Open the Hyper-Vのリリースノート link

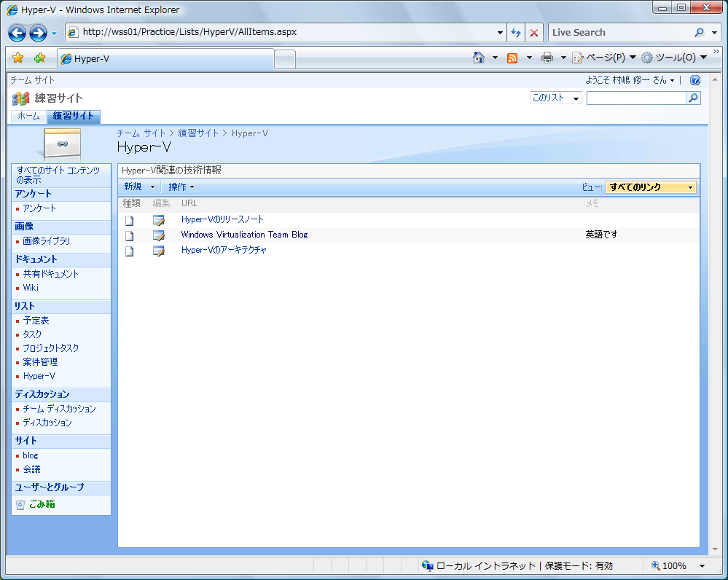tap(222, 219)
